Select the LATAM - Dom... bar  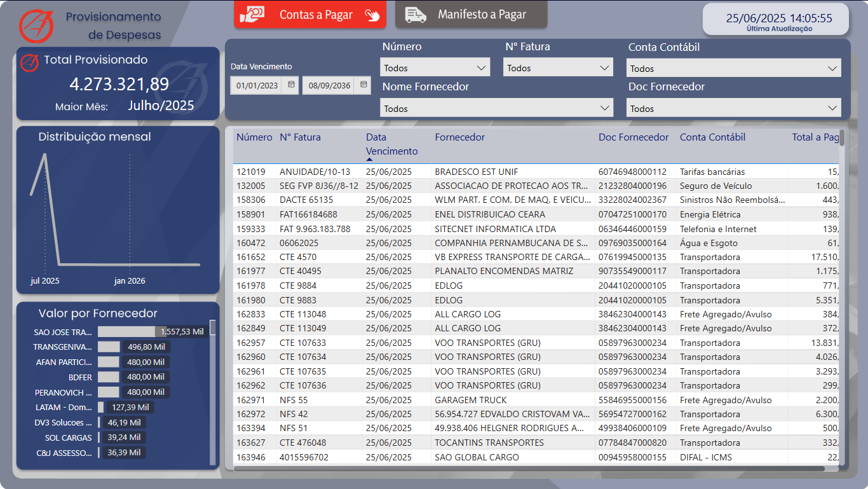point(100,407)
